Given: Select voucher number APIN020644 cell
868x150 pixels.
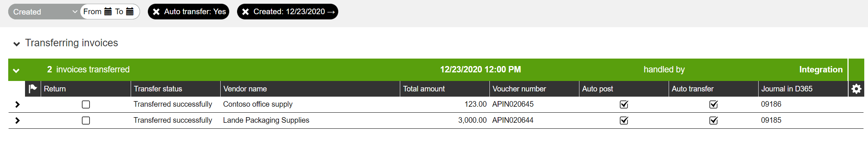Looking at the screenshot, I should pyautogui.click(x=513, y=120).
